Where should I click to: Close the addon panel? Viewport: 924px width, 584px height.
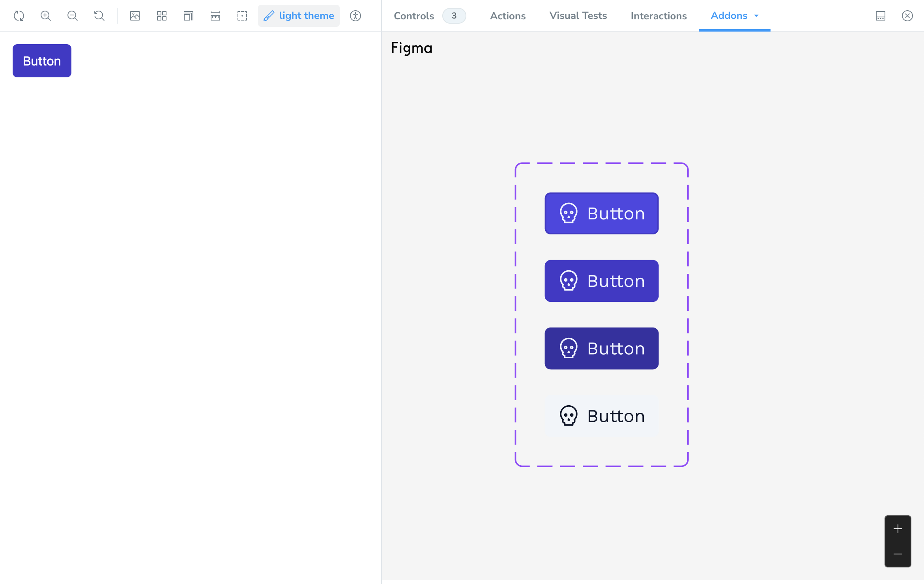[x=907, y=16]
